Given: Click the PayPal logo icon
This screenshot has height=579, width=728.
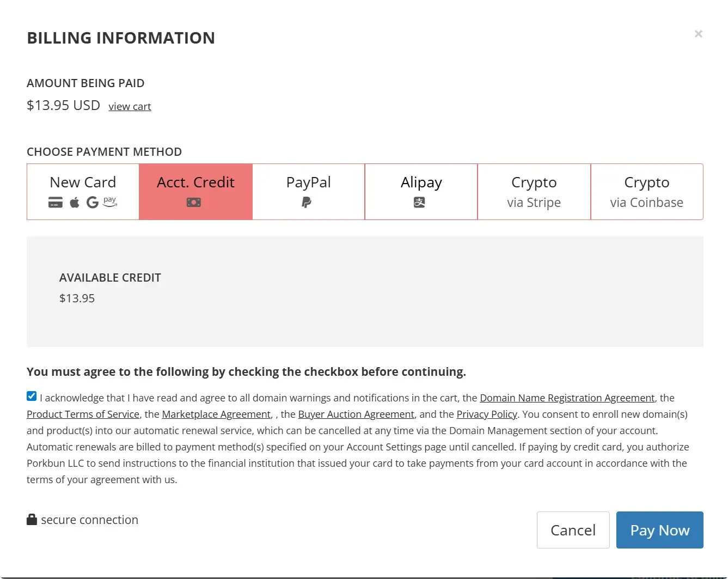Looking at the screenshot, I should [x=307, y=203].
